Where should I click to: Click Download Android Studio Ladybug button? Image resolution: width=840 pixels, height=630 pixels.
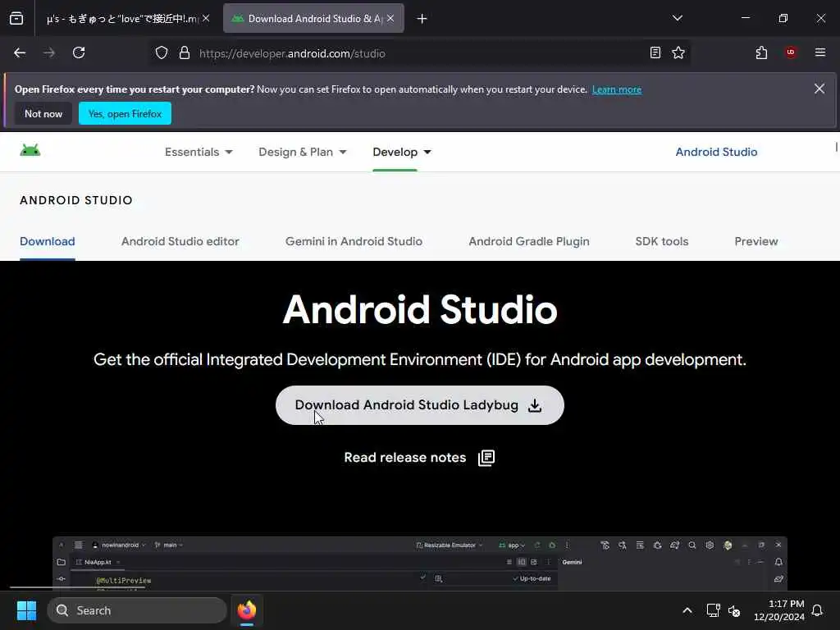click(419, 405)
